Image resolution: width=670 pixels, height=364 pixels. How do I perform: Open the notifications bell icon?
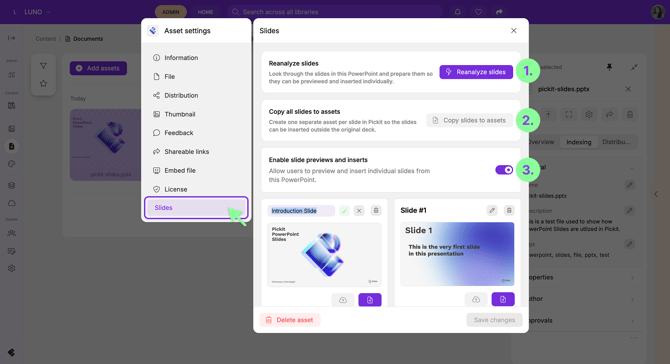(x=458, y=12)
